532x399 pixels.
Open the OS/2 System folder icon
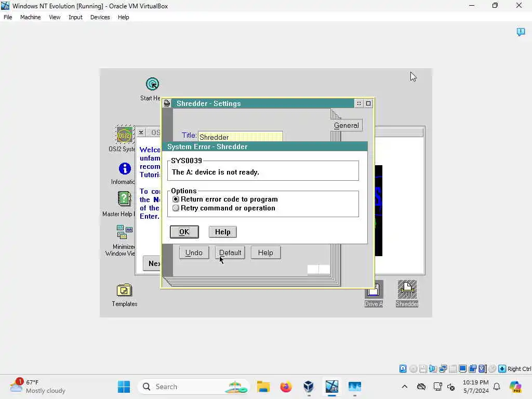click(x=124, y=135)
